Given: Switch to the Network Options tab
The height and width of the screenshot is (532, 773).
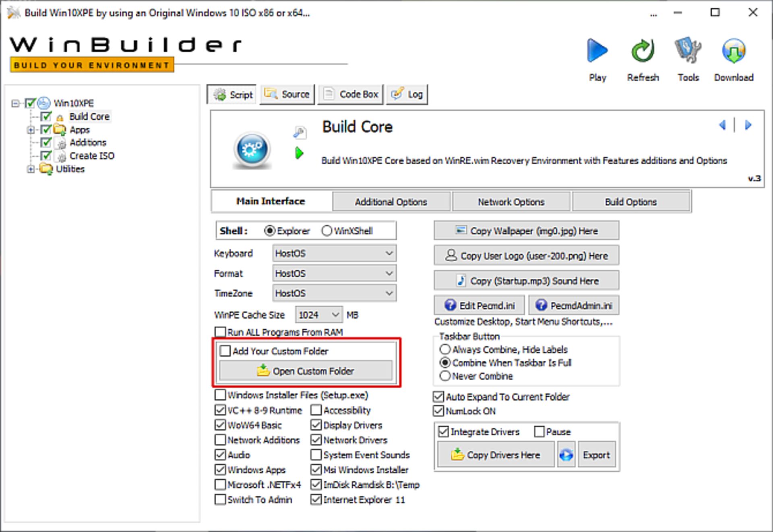Looking at the screenshot, I should pos(511,202).
